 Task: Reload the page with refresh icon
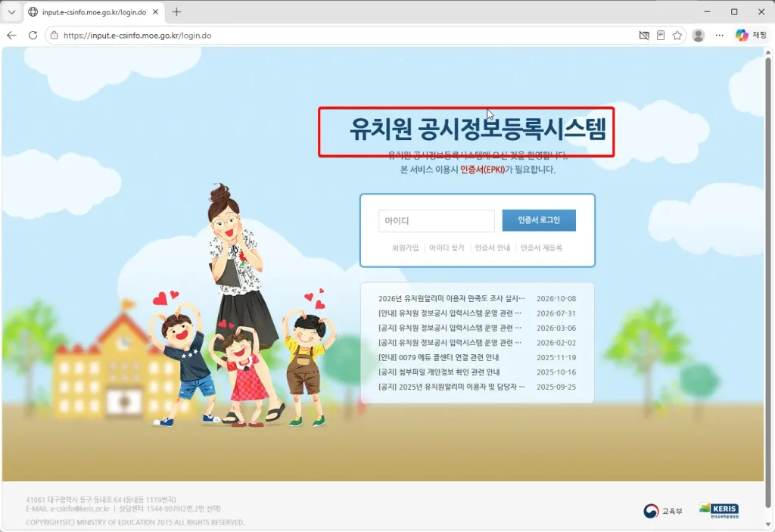(x=33, y=35)
